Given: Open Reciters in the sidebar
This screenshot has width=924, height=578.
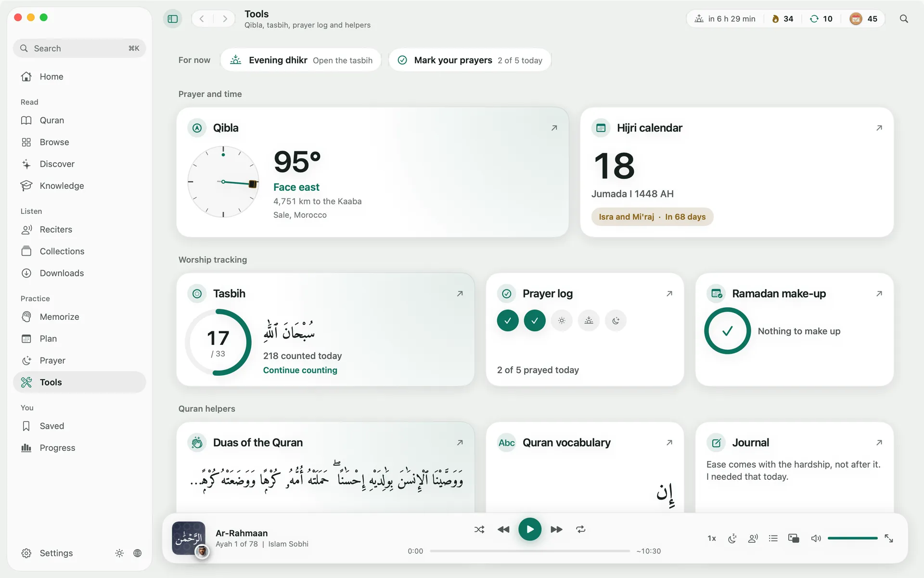Looking at the screenshot, I should (x=79, y=230).
